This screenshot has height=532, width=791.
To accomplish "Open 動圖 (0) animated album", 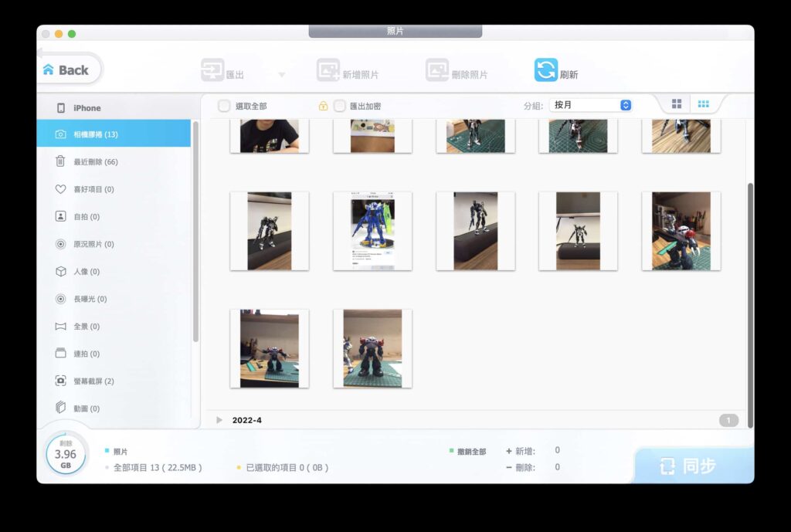I will tap(114, 408).
